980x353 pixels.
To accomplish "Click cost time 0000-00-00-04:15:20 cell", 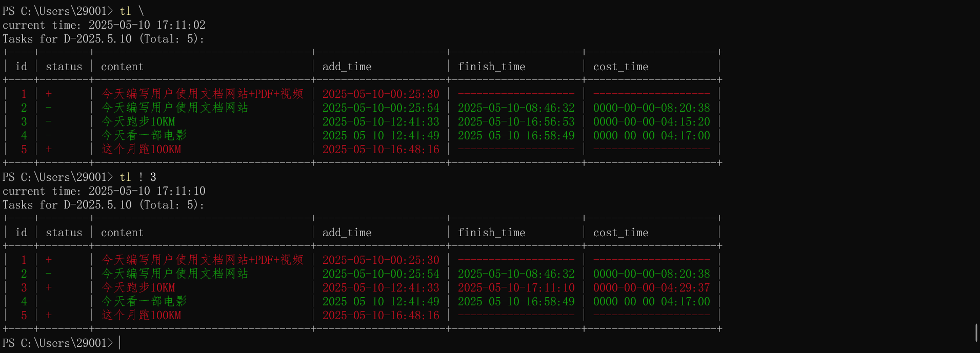I will (x=651, y=121).
